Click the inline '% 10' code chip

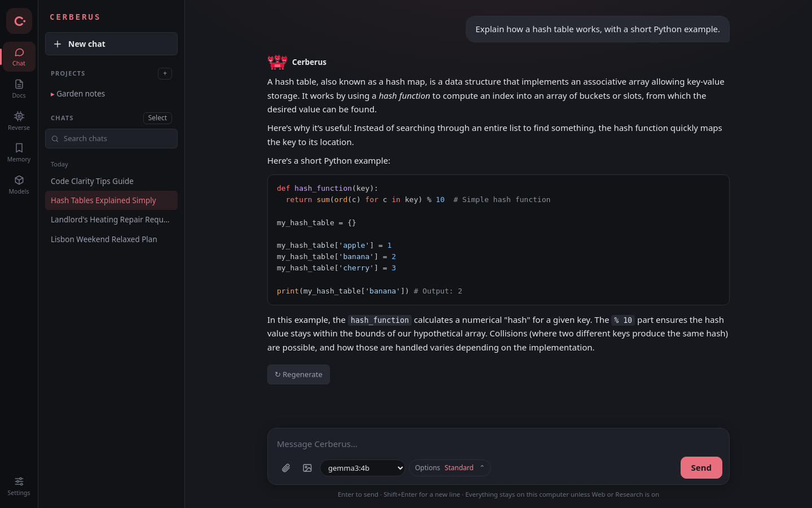coord(623,320)
